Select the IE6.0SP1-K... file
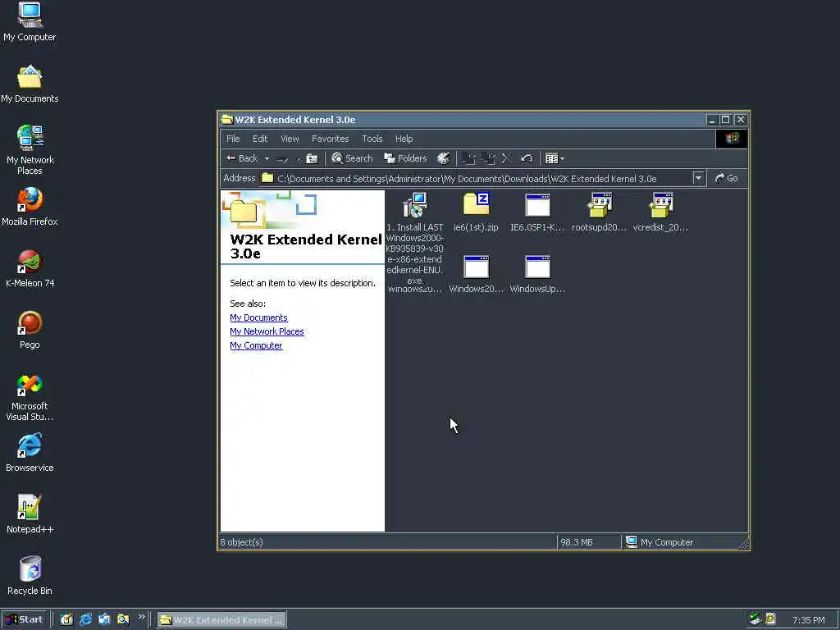840x630 pixels. (x=537, y=212)
